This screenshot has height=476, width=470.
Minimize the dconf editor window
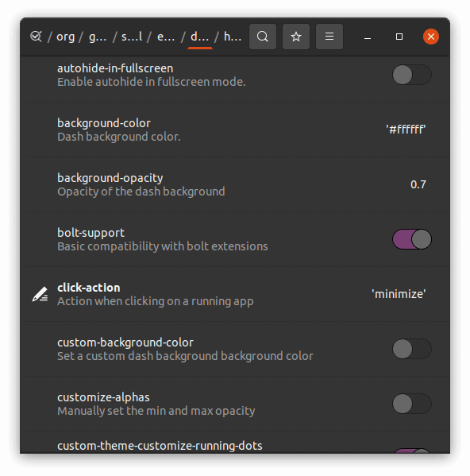368,37
